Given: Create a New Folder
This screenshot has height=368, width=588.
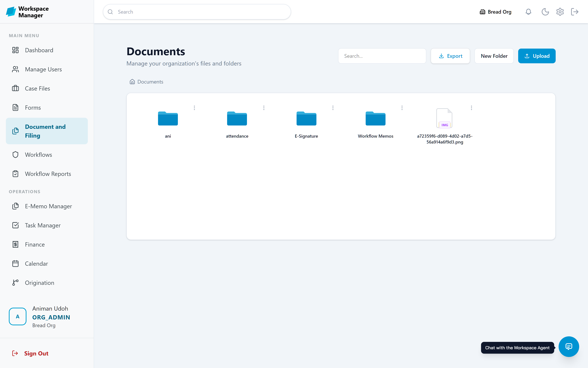Looking at the screenshot, I should pos(494,56).
